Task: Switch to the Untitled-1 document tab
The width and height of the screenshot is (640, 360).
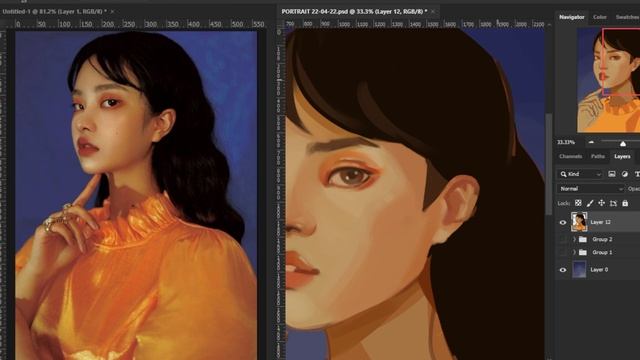Action: point(54,11)
